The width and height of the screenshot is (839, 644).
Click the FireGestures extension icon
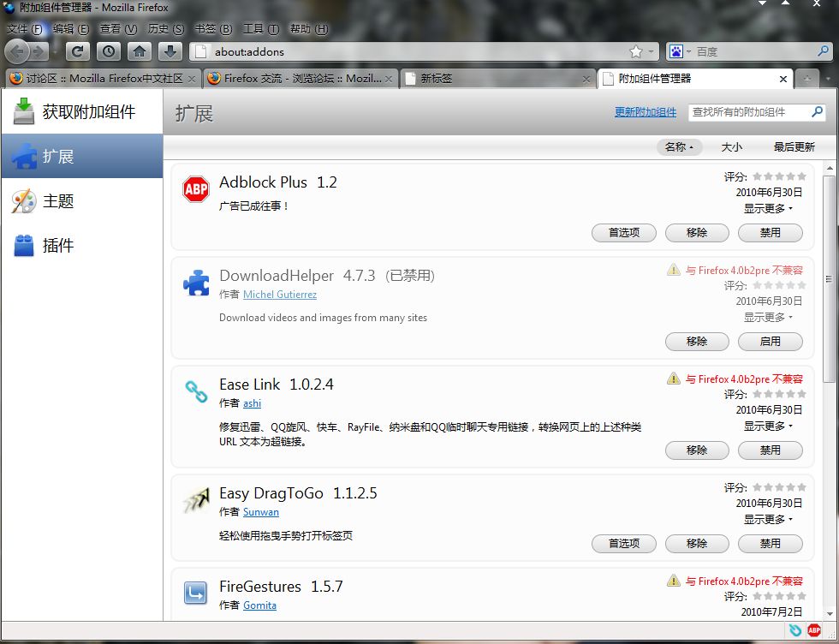(196, 593)
